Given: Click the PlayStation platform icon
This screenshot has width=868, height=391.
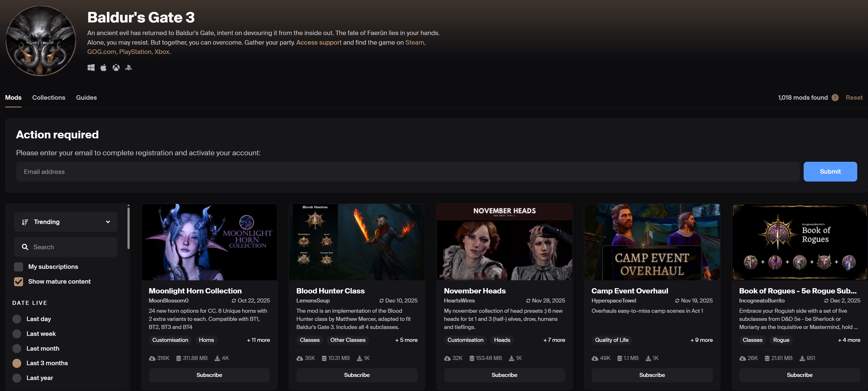Looking at the screenshot, I should click(x=128, y=68).
